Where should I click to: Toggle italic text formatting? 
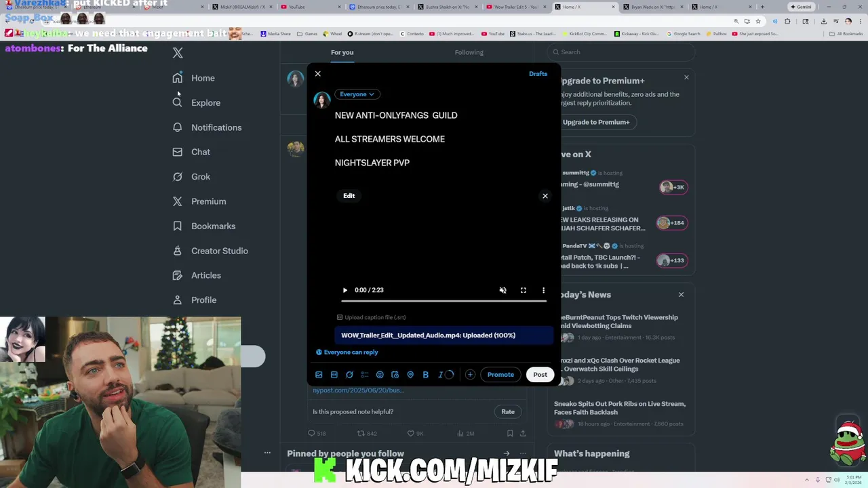tap(441, 375)
